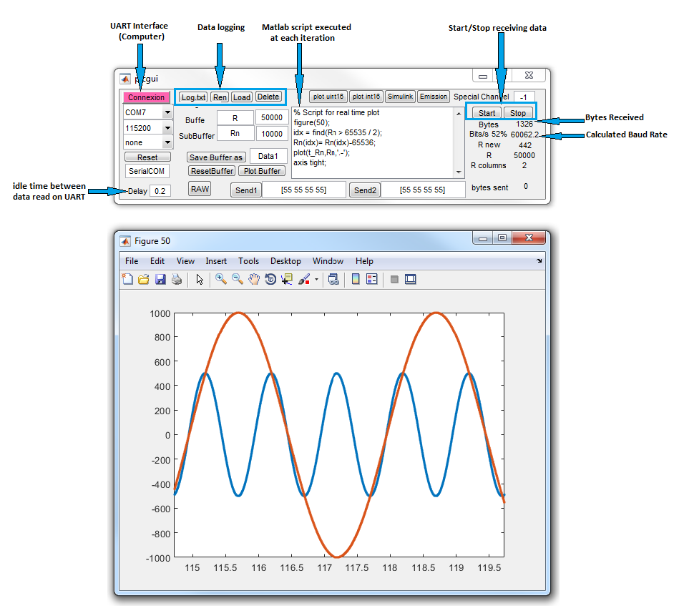
Task: Enable the Rotate 3D tool
Action: [x=269, y=279]
